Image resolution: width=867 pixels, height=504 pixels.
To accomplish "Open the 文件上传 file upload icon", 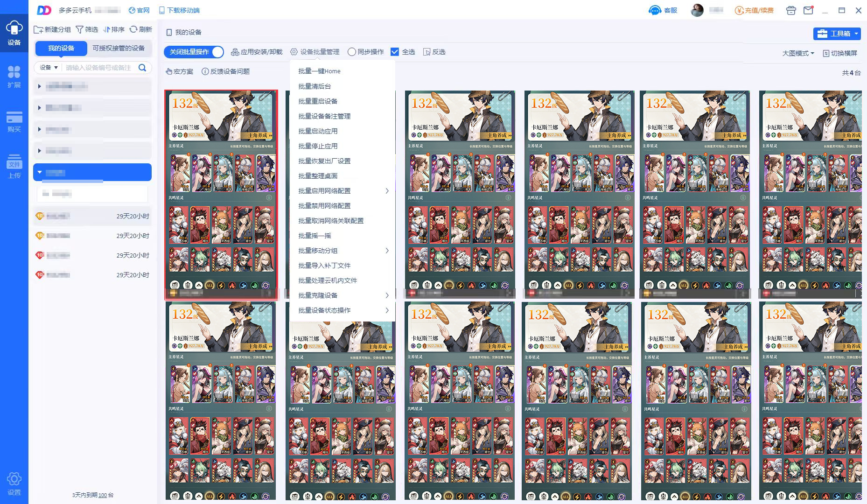I will click(14, 167).
